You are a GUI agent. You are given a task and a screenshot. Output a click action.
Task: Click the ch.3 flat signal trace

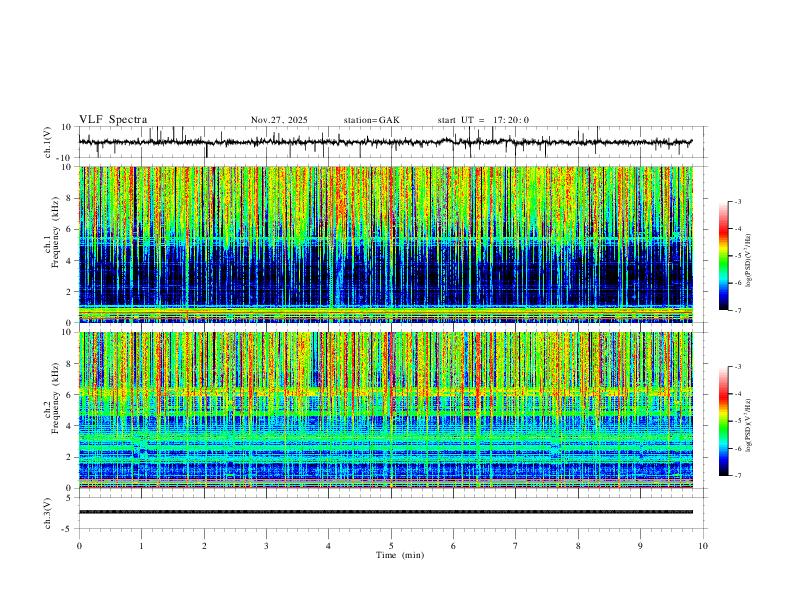pos(385,512)
